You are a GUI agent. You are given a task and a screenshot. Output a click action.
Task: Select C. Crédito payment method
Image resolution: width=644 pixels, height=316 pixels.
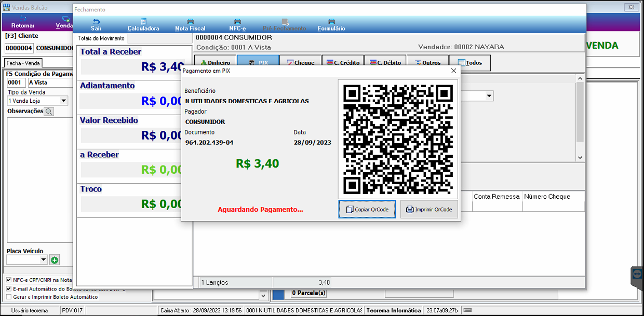pyautogui.click(x=343, y=63)
